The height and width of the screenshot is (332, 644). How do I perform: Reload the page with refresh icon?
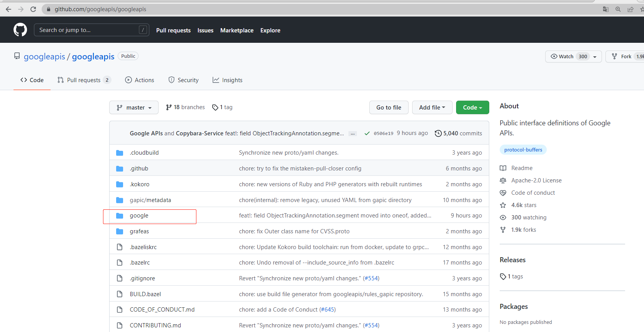pos(33,9)
